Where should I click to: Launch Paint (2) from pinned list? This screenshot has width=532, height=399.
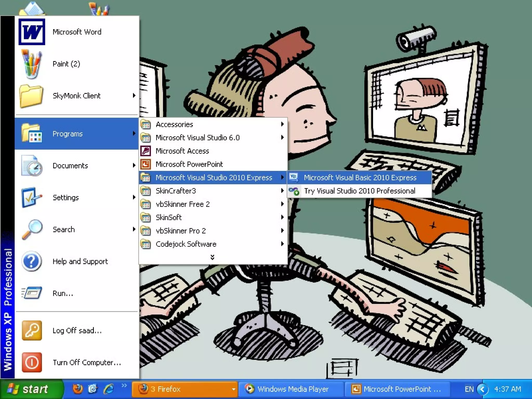pyautogui.click(x=66, y=64)
